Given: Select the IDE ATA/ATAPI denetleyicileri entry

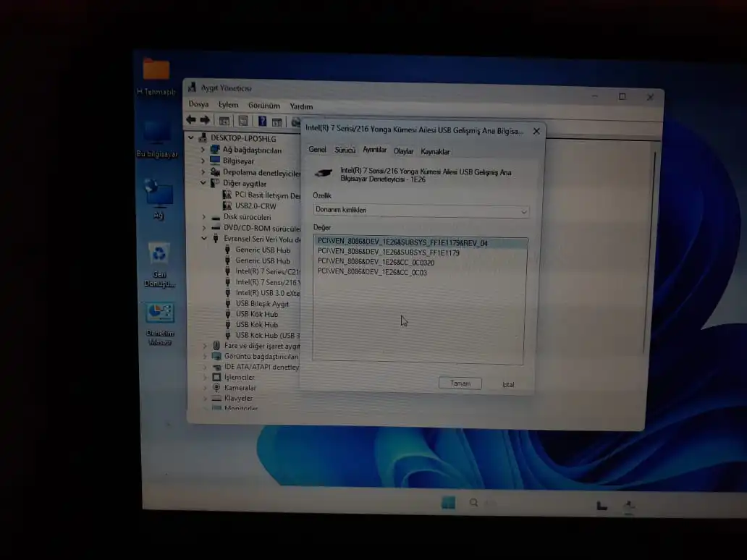Looking at the screenshot, I should pos(261,367).
